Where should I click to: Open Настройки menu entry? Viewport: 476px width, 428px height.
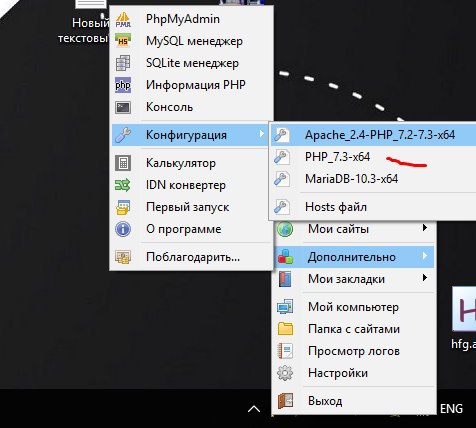pos(354,373)
